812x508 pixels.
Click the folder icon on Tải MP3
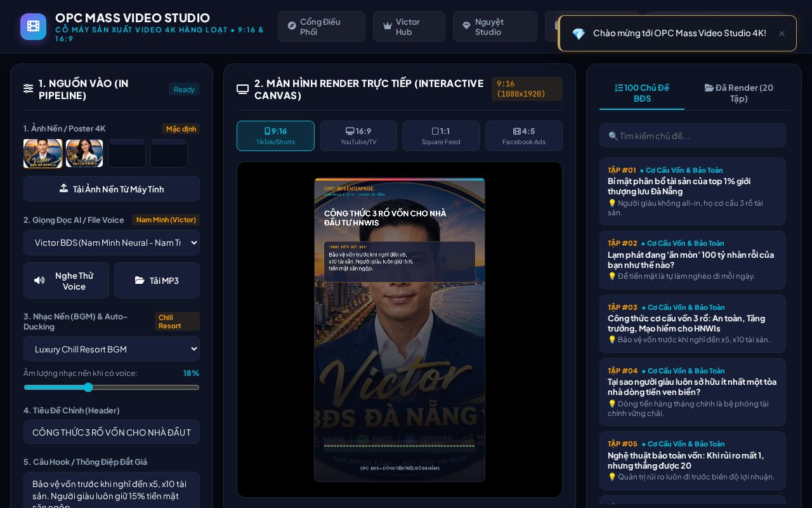(x=140, y=281)
